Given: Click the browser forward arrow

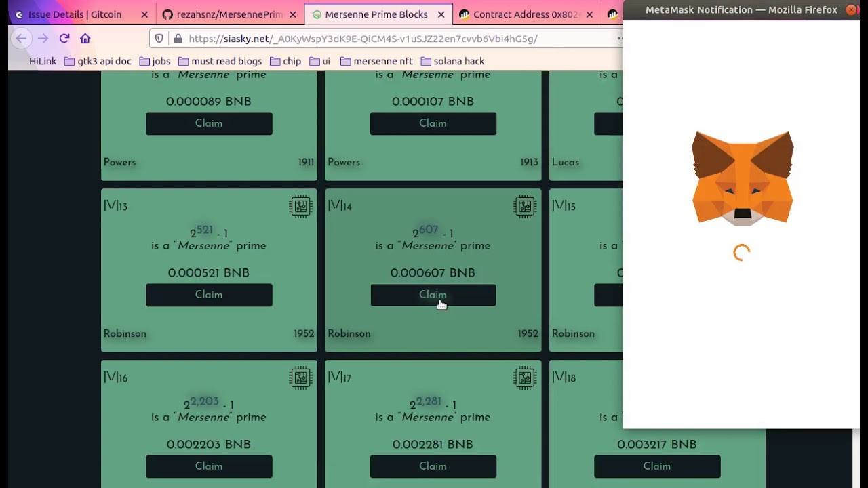Looking at the screenshot, I should click(x=43, y=39).
